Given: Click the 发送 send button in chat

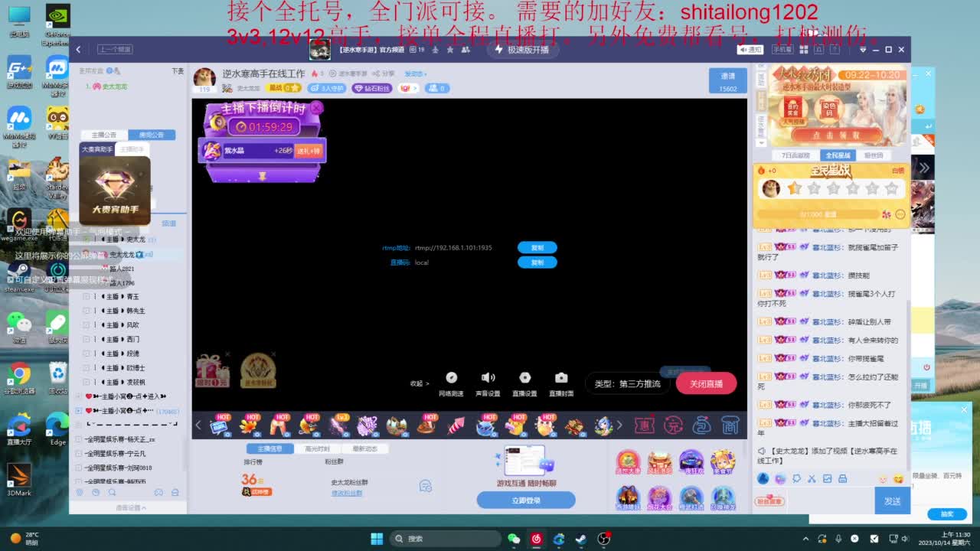Looking at the screenshot, I should (x=892, y=500).
